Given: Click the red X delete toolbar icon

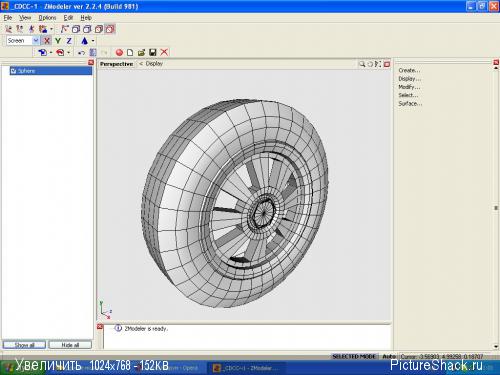Looking at the screenshot, I should pyautogui.click(x=164, y=52).
